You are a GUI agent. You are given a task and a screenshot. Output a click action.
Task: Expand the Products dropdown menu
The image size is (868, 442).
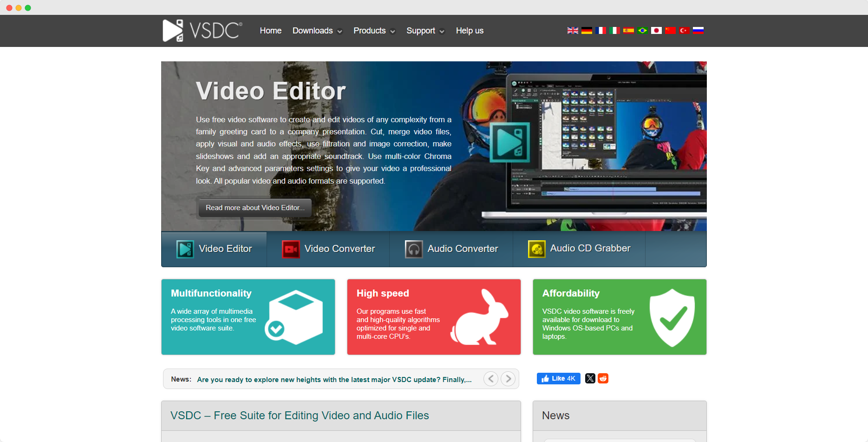coord(374,31)
